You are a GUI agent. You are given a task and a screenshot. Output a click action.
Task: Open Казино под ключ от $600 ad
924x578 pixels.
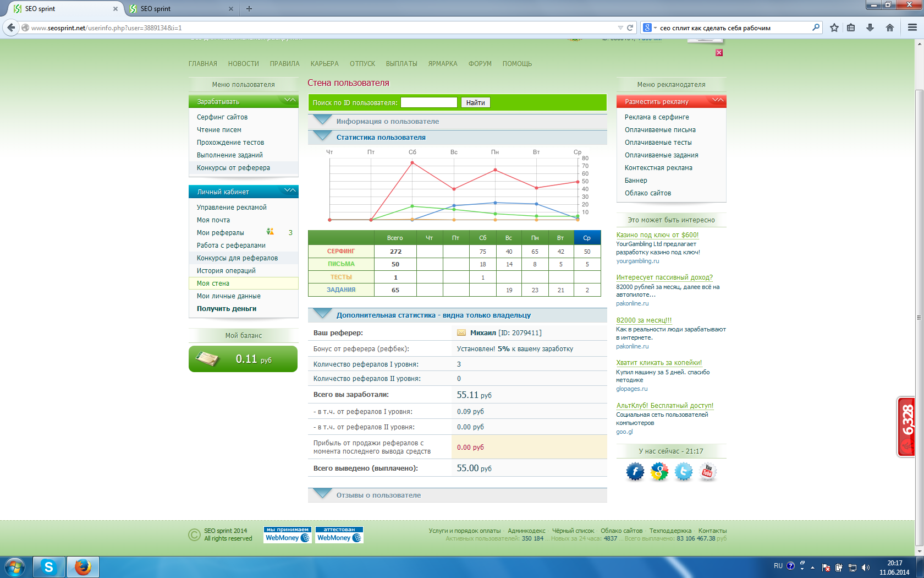[x=657, y=235]
